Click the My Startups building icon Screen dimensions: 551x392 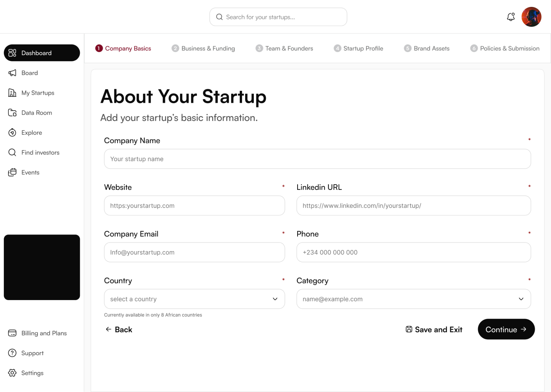click(12, 93)
